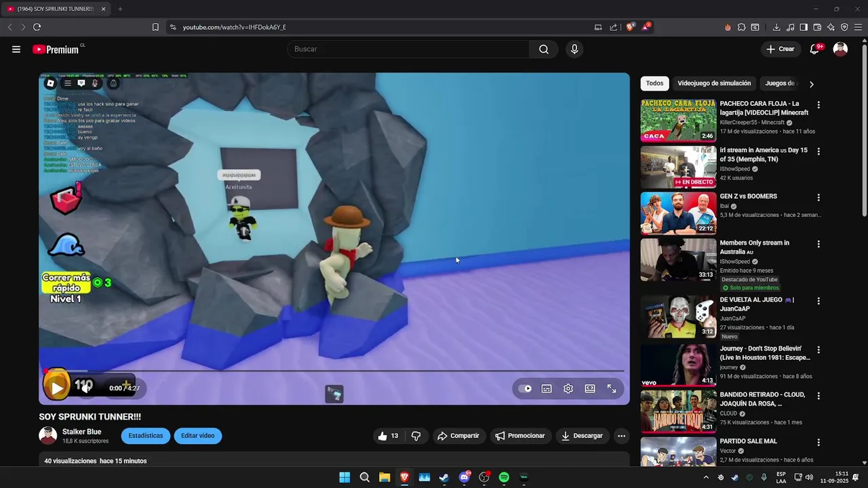This screenshot has height=488, width=868.
Task: Open Brave Leo AI sparkle icon
Action: click(831, 27)
